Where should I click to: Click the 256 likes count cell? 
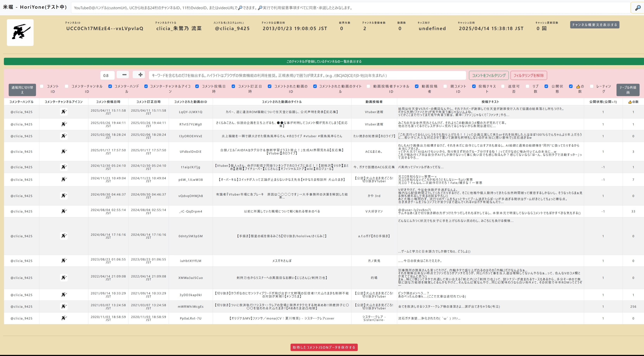(633, 307)
